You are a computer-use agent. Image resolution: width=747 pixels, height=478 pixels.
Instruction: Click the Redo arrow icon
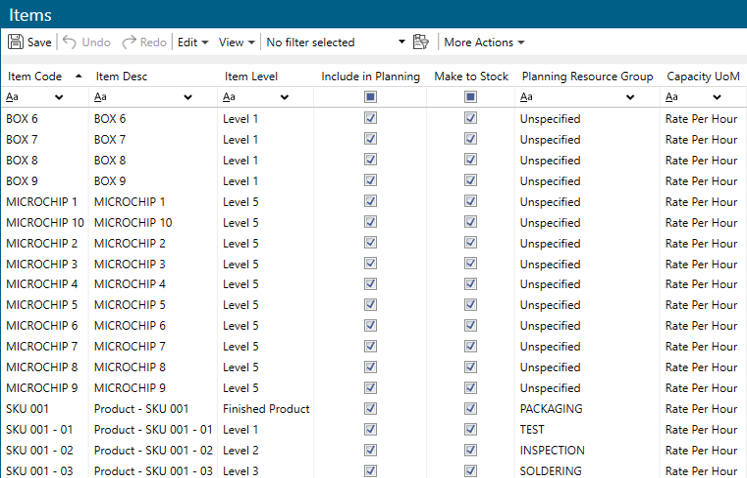(x=129, y=42)
